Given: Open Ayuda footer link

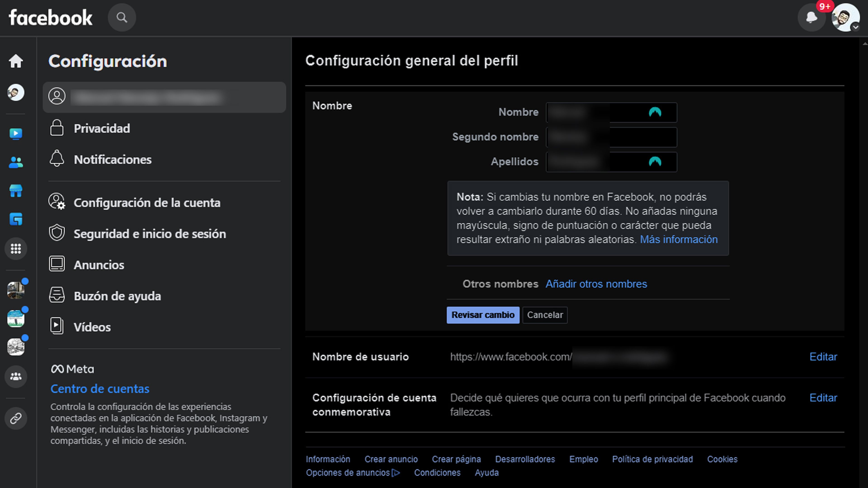Looking at the screenshot, I should pyautogui.click(x=487, y=472).
